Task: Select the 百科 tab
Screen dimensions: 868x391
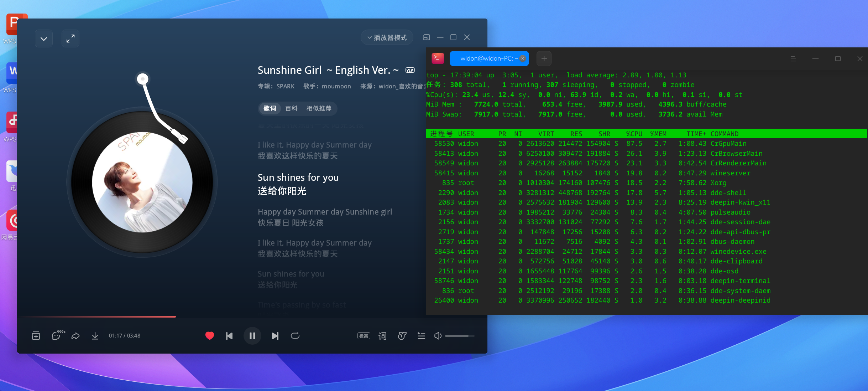Action: [x=291, y=108]
